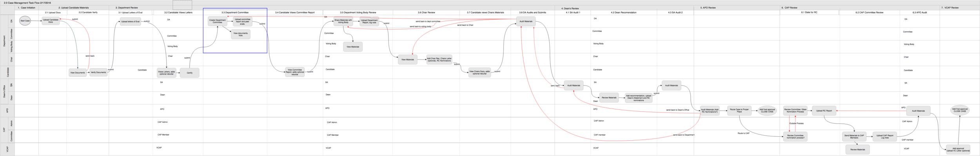Select the View documents, Vote step
Viewport: 980px width, 156px height.
coord(241,34)
